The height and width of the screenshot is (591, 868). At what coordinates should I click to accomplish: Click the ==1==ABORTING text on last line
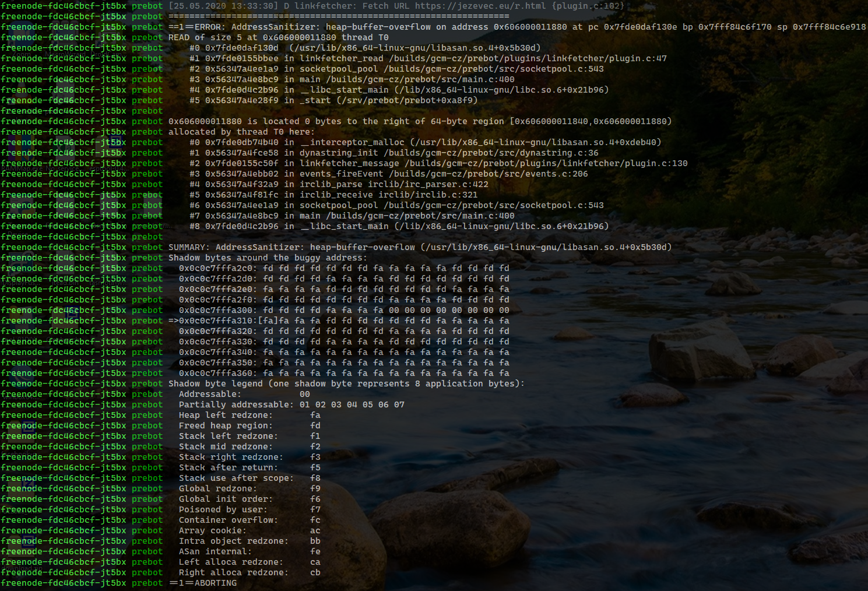coord(203,583)
